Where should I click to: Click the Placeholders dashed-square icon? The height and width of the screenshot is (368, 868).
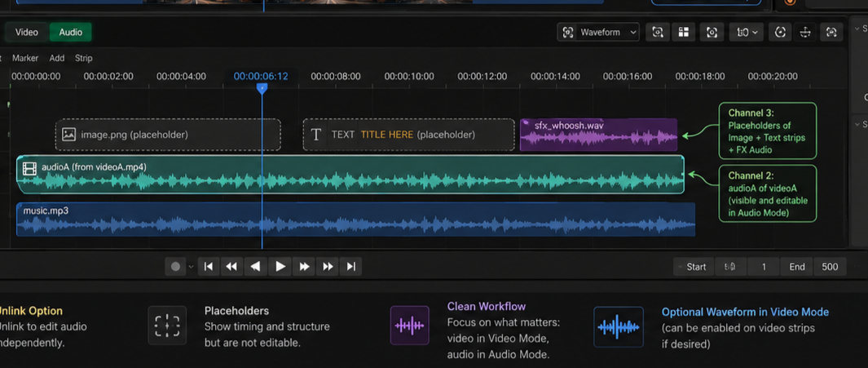(x=166, y=326)
